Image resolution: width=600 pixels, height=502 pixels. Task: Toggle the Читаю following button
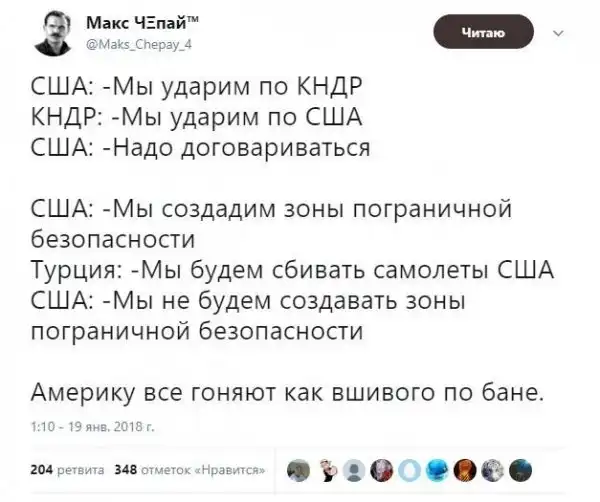(x=482, y=34)
